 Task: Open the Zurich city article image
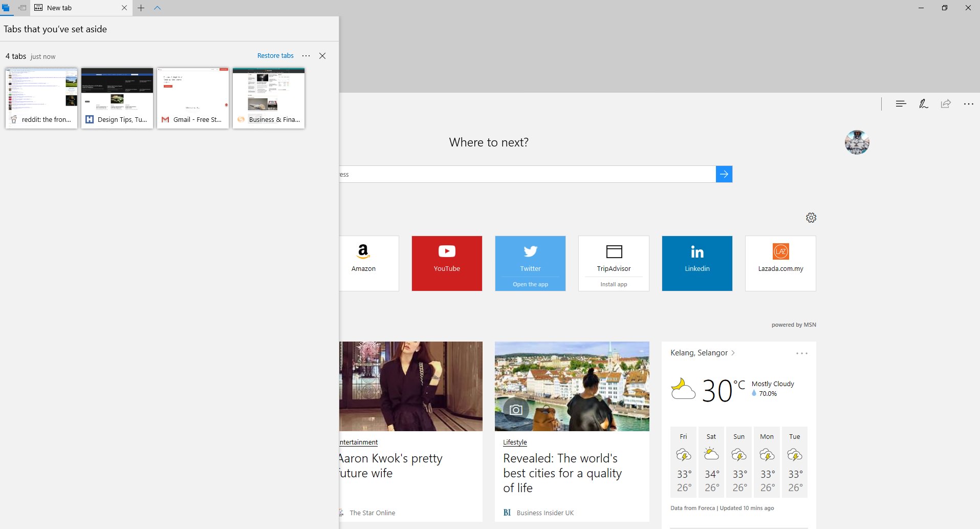[x=572, y=386]
